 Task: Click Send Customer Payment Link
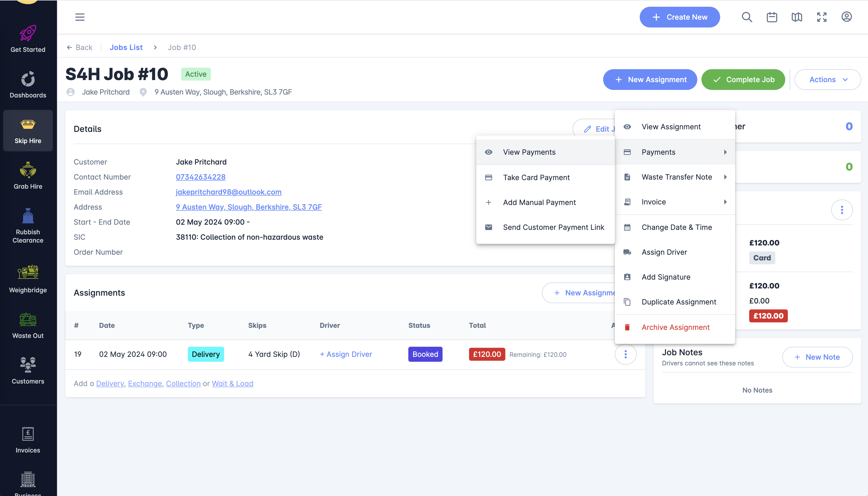pyautogui.click(x=553, y=227)
